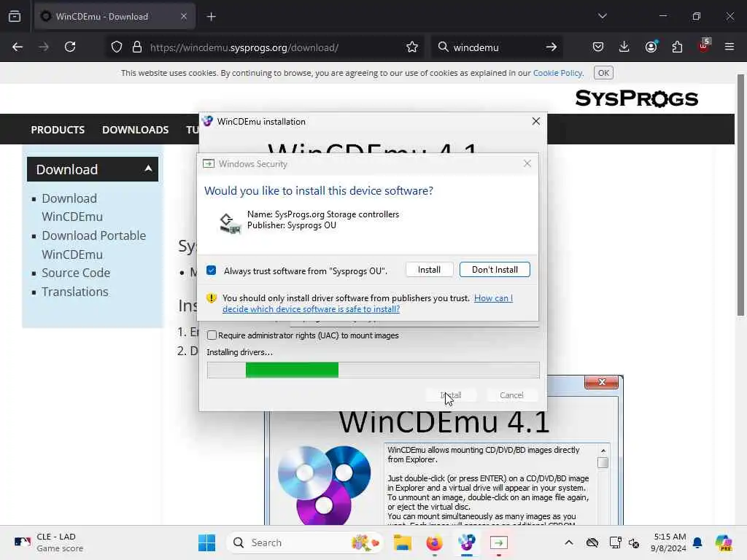Click Cancel in WinCDEmu installer

511,395
